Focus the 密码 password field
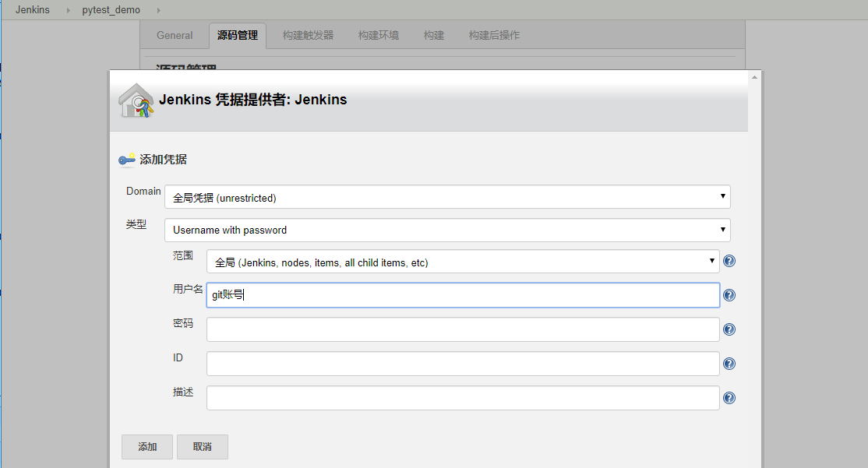Image resolution: width=868 pixels, height=468 pixels. [463, 329]
